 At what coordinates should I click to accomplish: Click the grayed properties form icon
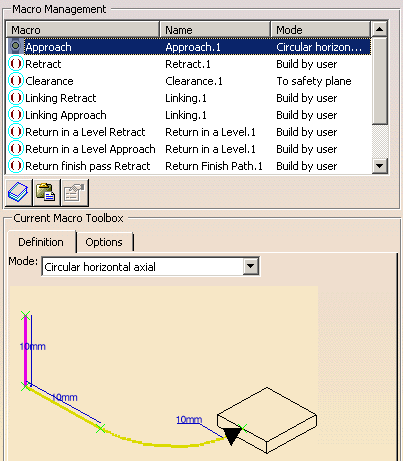(74, 192)
